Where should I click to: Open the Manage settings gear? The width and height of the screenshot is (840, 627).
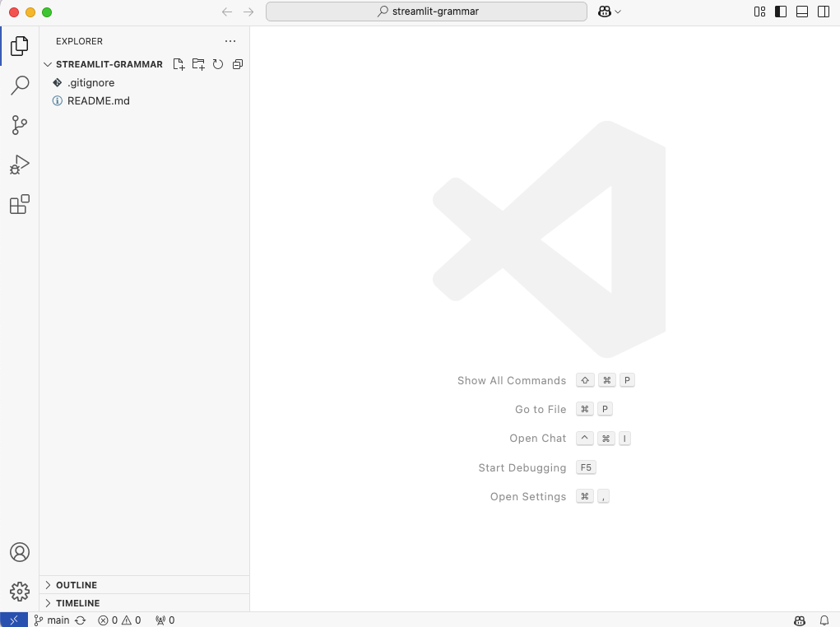pyautogui.click(x=19, y=591)
